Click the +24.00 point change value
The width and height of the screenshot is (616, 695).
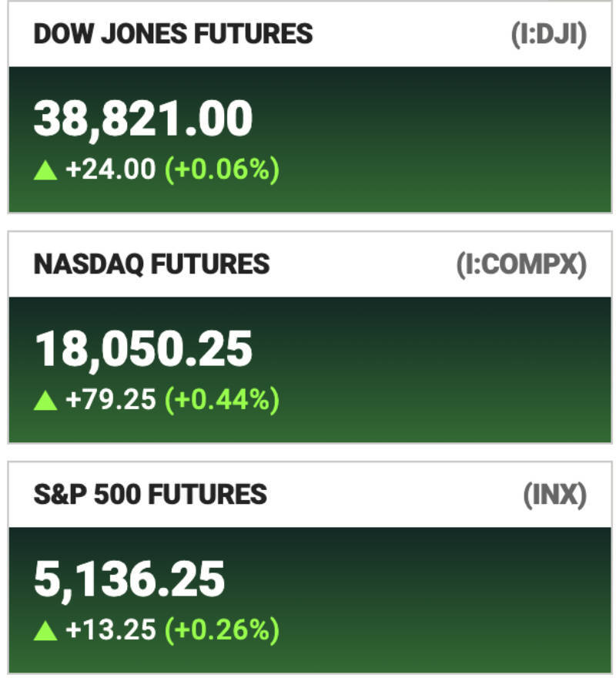click(x=111, y=169)
